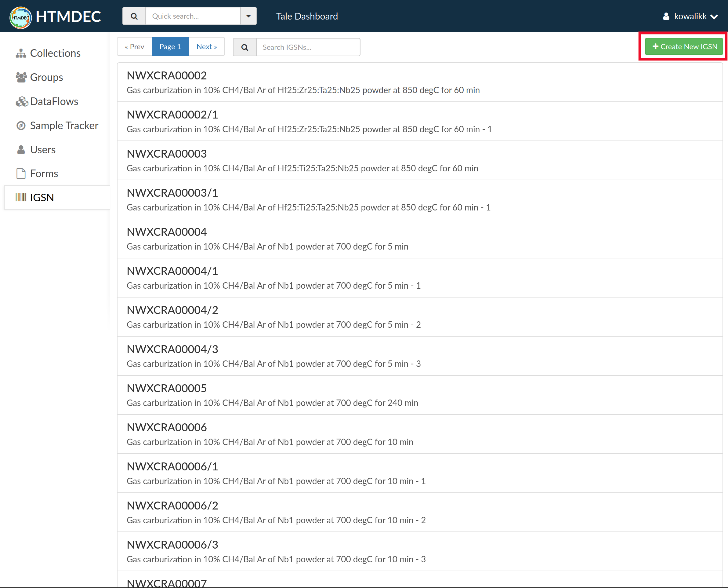Click the Users person icon in sidebar
This screenshot has width=728, height=588.
(21, 150)
